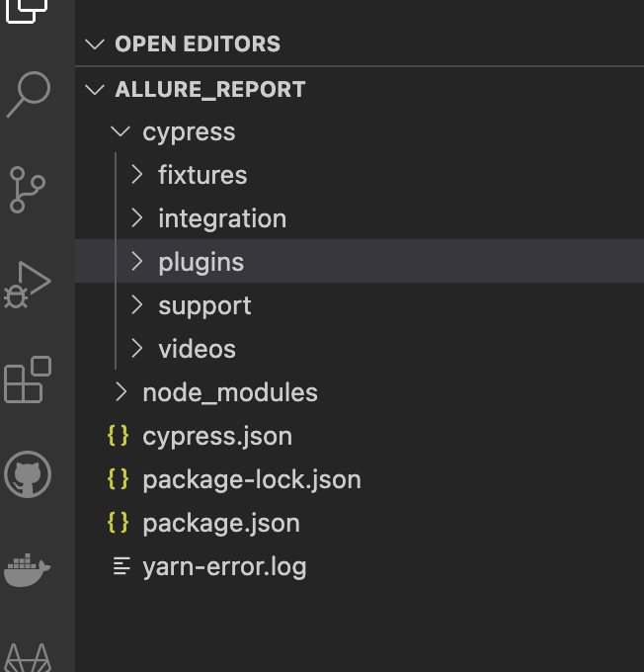Select the highlighted plugins folder
This screenshot has width=644, height=672.
[x=360, y=262]
